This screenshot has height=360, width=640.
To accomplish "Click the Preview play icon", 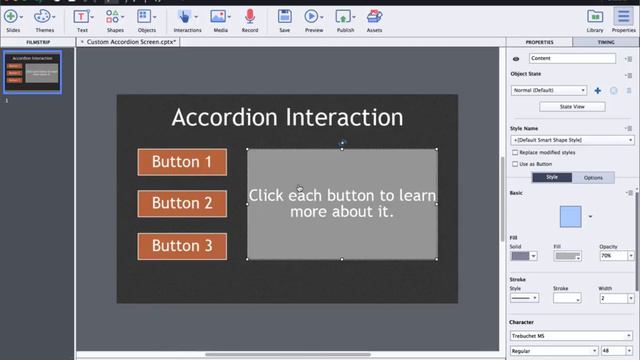I will coord(311,17).
